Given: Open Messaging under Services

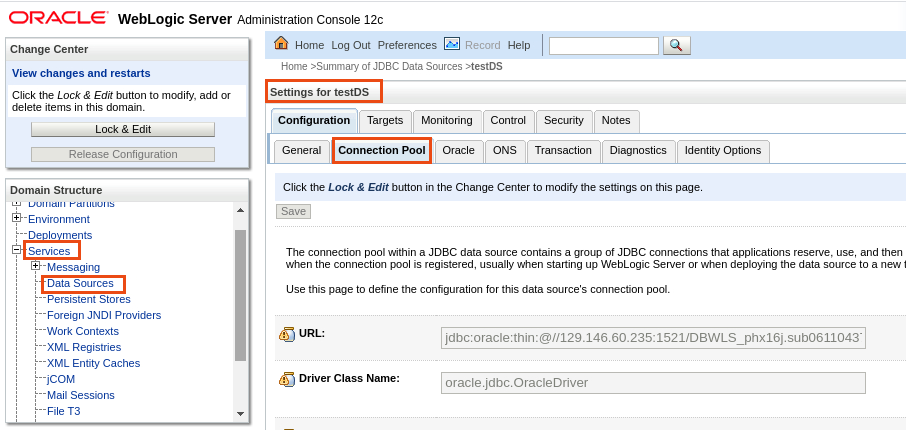Looking at the screenshot, I should coord(73,267).
